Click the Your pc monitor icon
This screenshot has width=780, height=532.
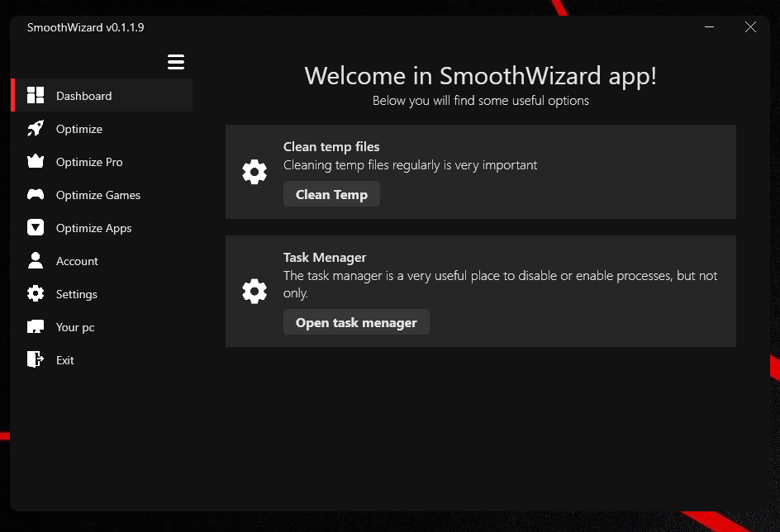(x=36, y=326)
